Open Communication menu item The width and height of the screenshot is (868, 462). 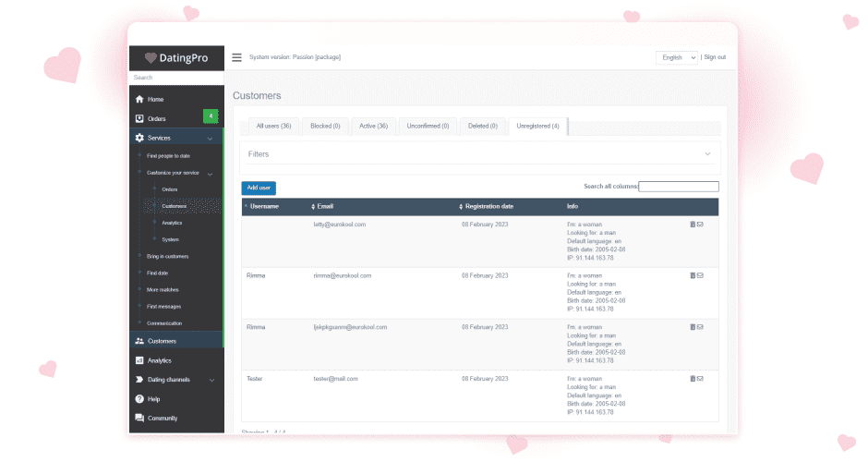pos(164,323)
